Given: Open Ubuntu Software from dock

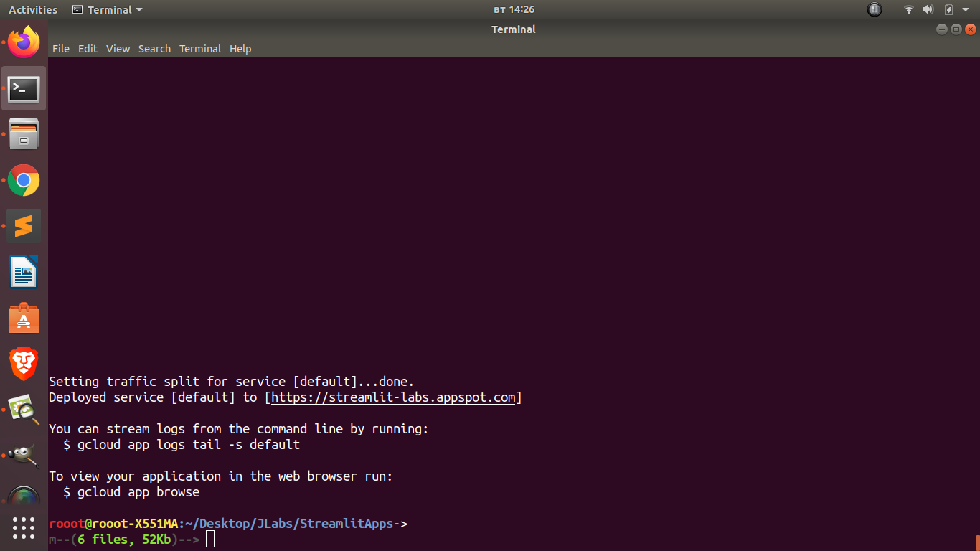Looking at the screenshot, I should (x=24, y=319).
